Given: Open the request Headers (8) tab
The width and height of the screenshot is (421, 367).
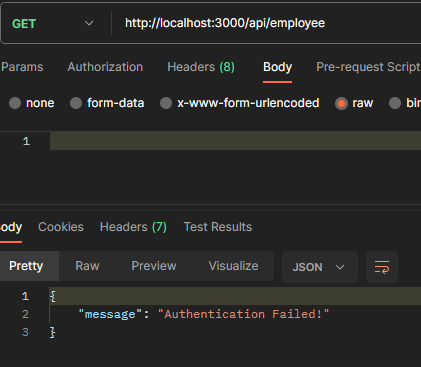Looking at the screenshot, I should 201,67.
